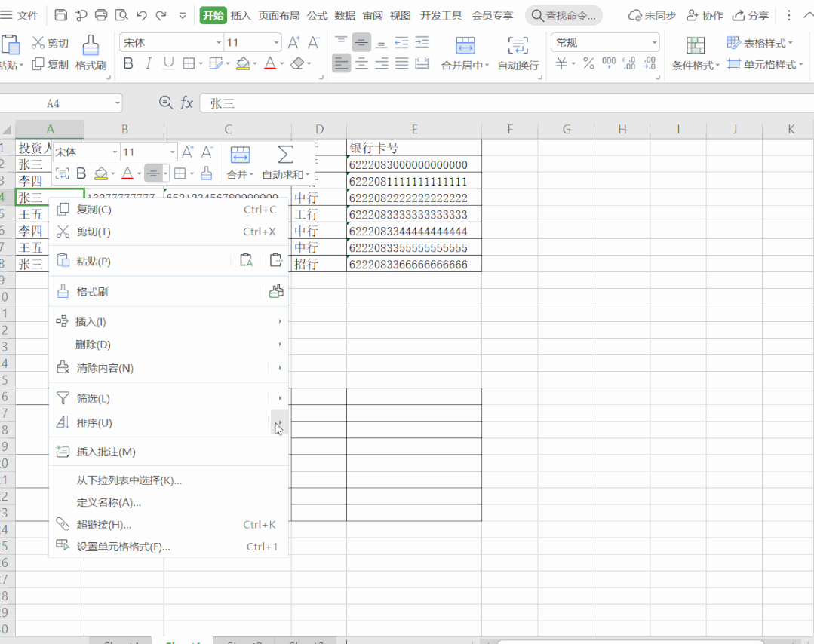Toggle Bold in the ribbon
Viewport: 814px width, 644px height.
(x=128, y=64)
